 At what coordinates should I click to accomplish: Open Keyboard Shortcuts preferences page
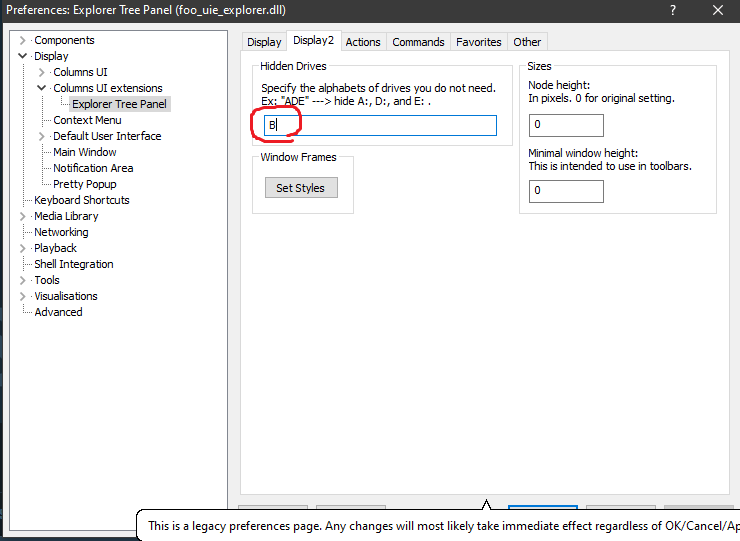click(x=82, y=200)
